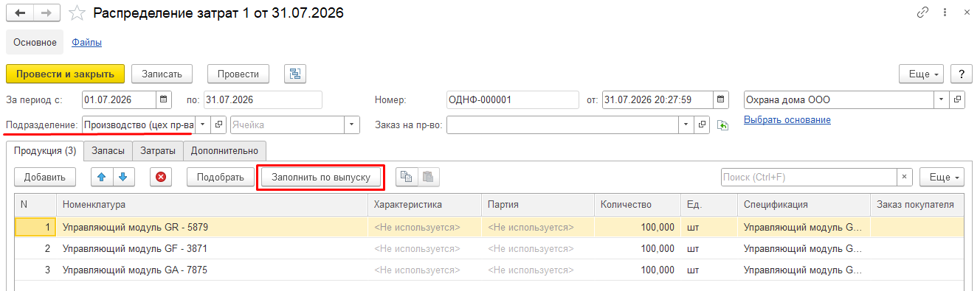
Task: Open the production order card
Action: 702,125
